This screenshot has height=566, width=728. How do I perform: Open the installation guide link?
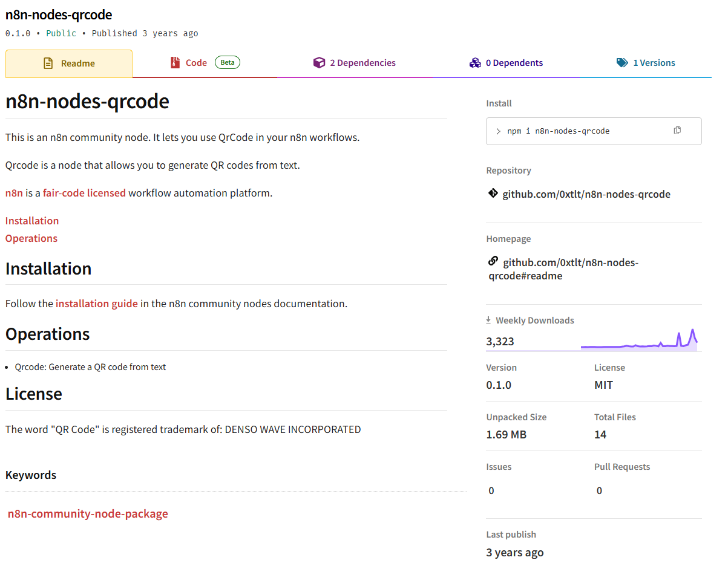97,304
